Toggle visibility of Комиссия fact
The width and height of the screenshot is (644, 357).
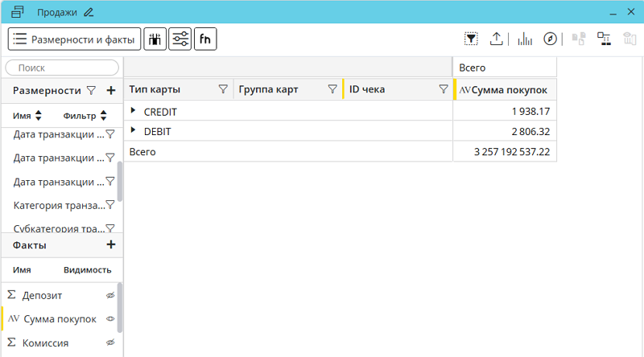110,343
